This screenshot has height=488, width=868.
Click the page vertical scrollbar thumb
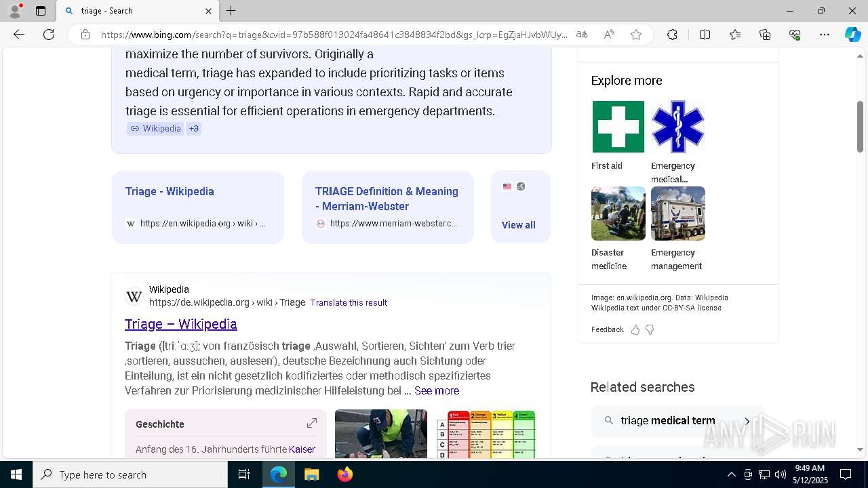click(x=861, y=126)
